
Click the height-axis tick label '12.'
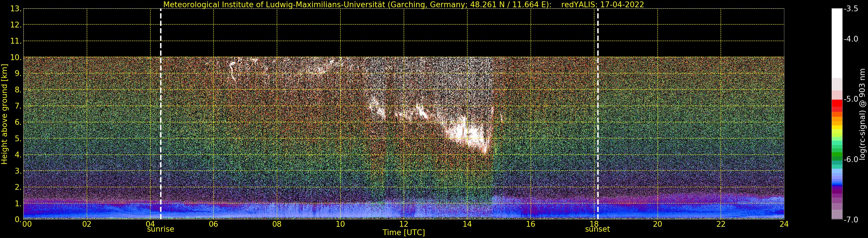[16, 25]
